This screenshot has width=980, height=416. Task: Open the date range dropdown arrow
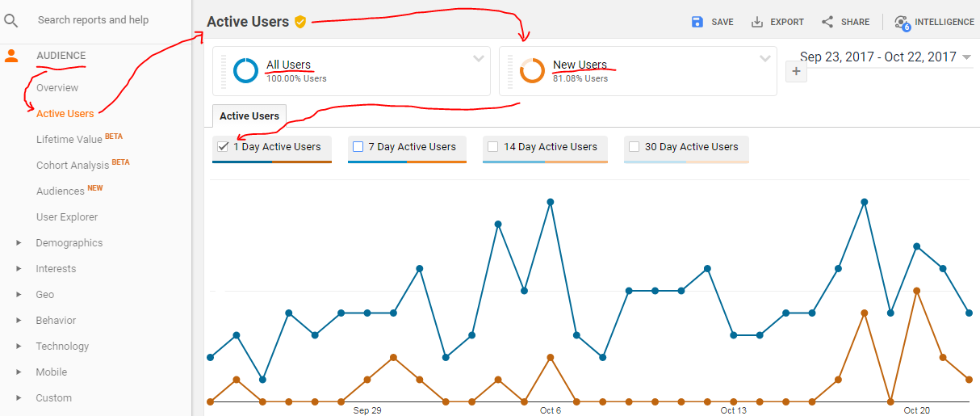pos(966,57)
